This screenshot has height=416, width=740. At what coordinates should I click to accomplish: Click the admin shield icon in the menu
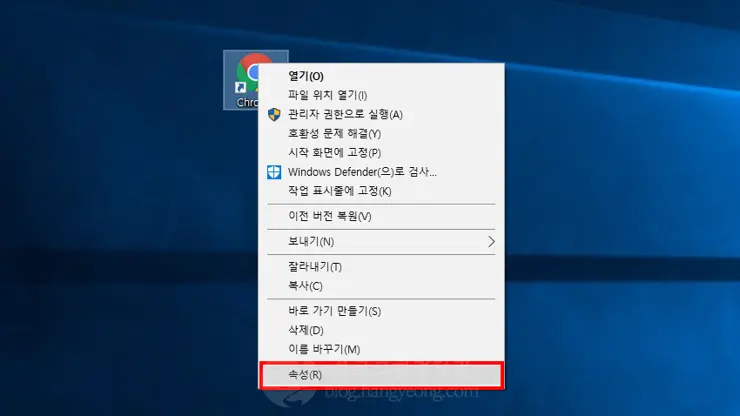coord(274,114)
